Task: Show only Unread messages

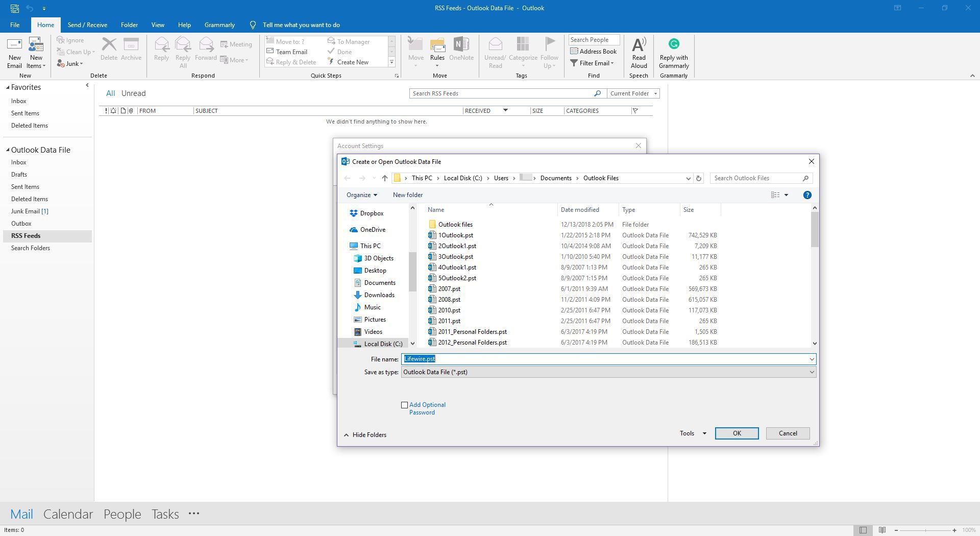Action: point(133,93)
